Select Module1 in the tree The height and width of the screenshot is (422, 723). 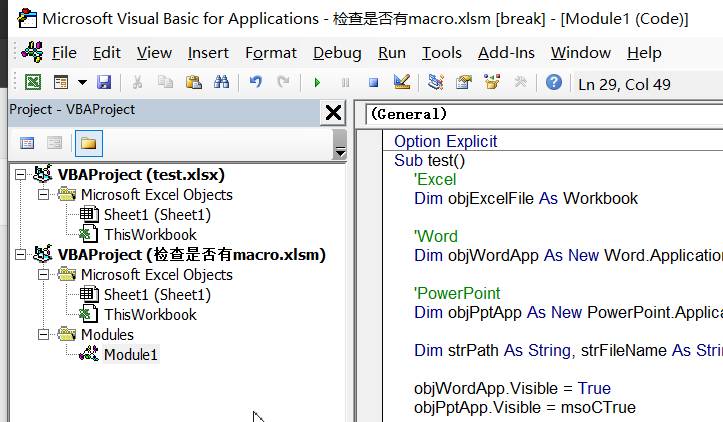130,355
